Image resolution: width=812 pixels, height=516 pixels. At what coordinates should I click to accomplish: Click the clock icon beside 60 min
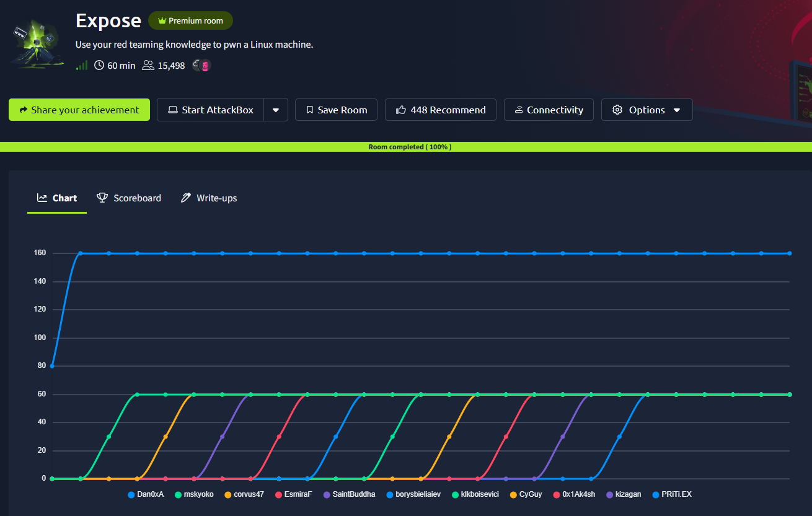tap(99, 65)
